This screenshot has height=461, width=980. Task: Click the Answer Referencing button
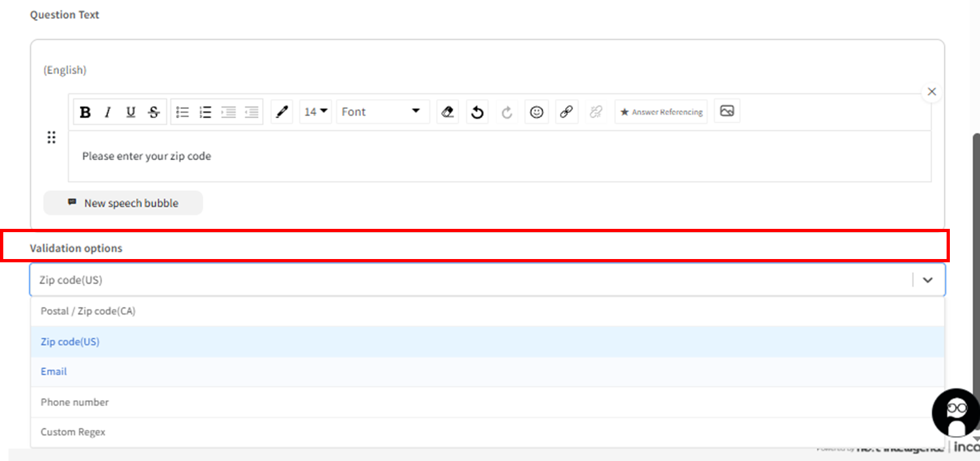point(661,112)
